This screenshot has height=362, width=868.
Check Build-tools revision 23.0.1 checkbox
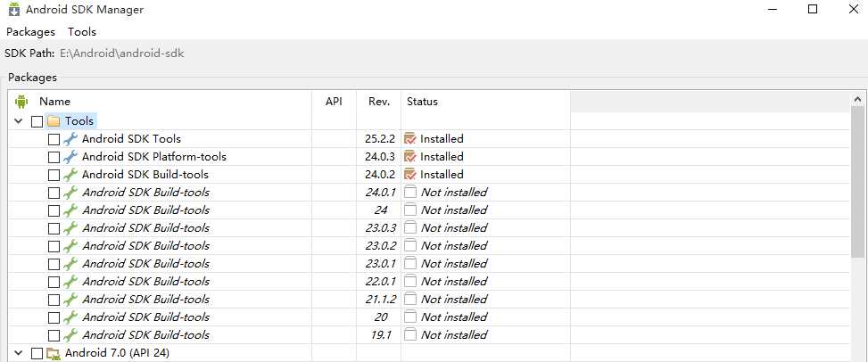point(54,264)
